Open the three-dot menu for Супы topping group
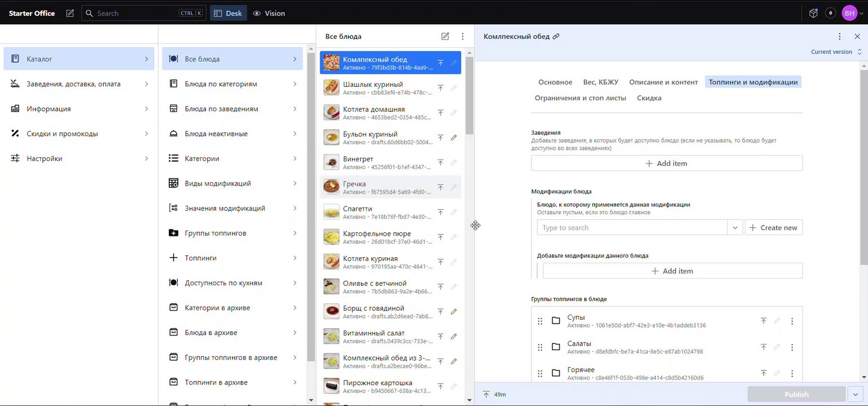This screenshot has width=868, height=406. [x=792, y=321]
